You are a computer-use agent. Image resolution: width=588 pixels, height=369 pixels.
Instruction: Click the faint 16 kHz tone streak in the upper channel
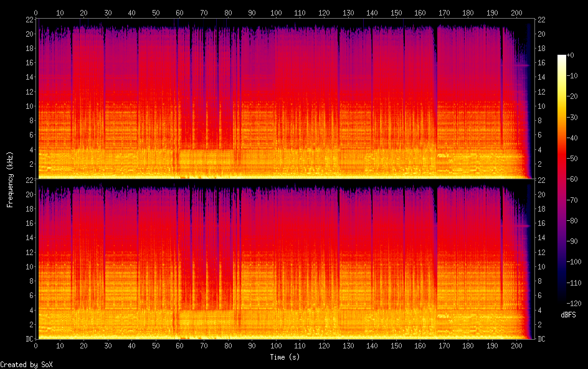(522, 65)
